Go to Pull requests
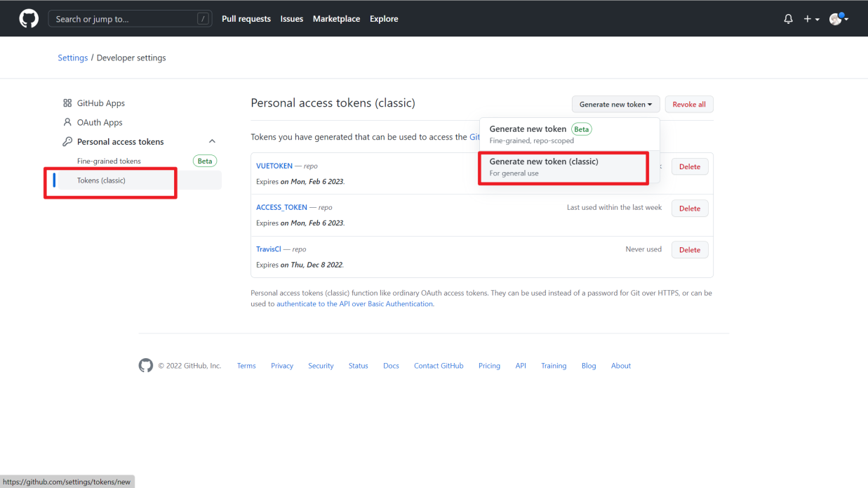Image resolution: width=868 pixels, height=488 pixels. (246, 19)
